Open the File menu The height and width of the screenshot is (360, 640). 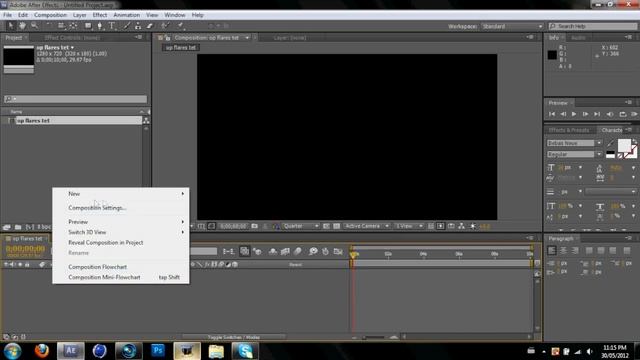click(7, 15)
